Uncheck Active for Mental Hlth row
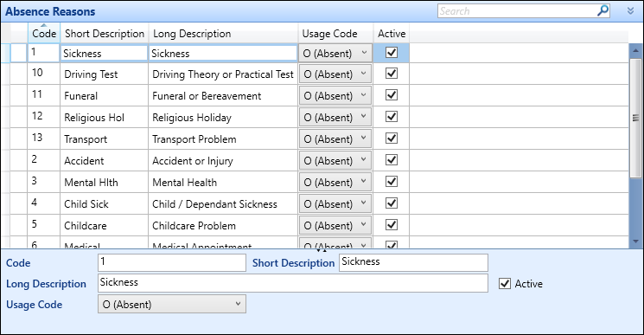Screen dimensions: 644x335 392,181
